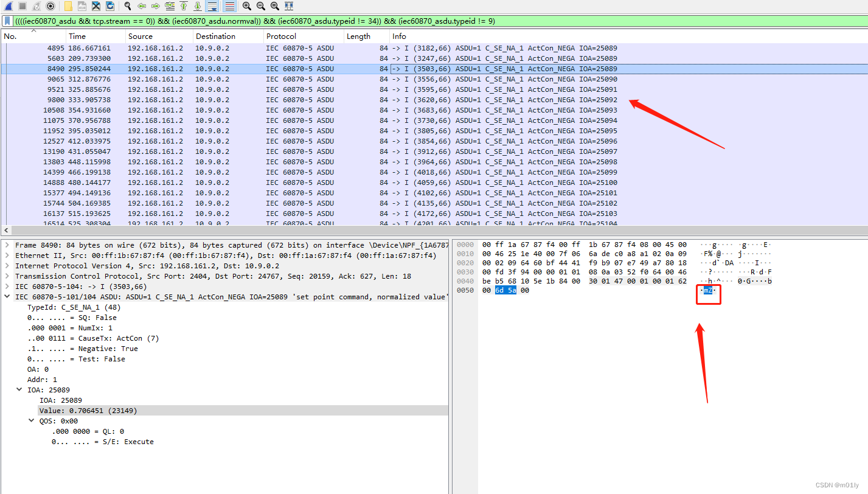The image size is (868, 494).
Task: Jump to the last packet
Action: point(198,6)
